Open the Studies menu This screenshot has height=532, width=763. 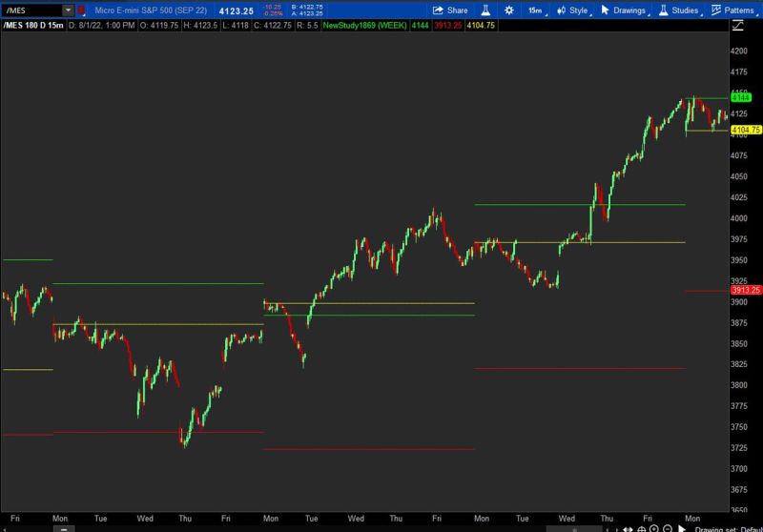pos(680,10)
